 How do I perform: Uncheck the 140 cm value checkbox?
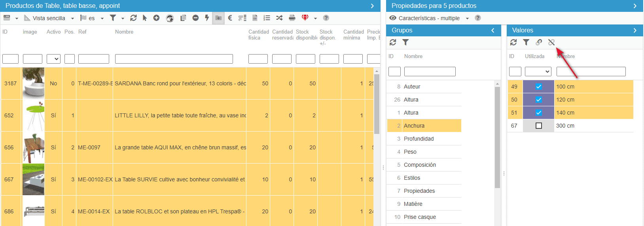(x=538, y=113)
